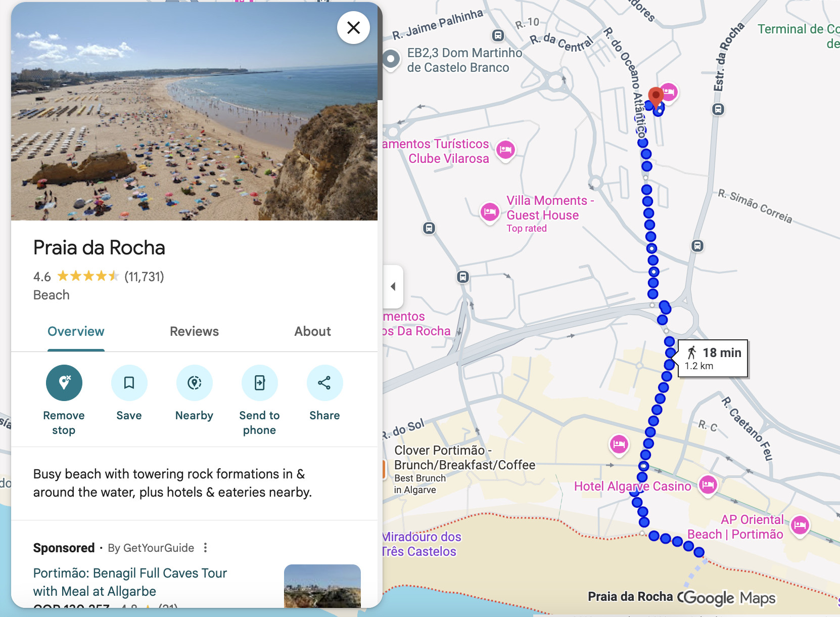Click the Villa Moments Guest House marker
The image size is (840, 617).
[x=489, y=212]
